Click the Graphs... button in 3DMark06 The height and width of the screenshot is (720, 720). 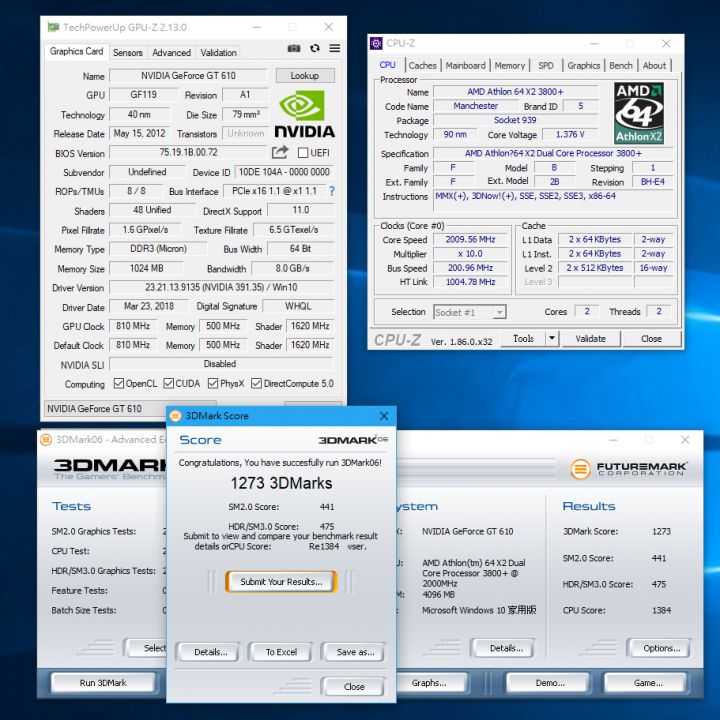tap(429, 683)
